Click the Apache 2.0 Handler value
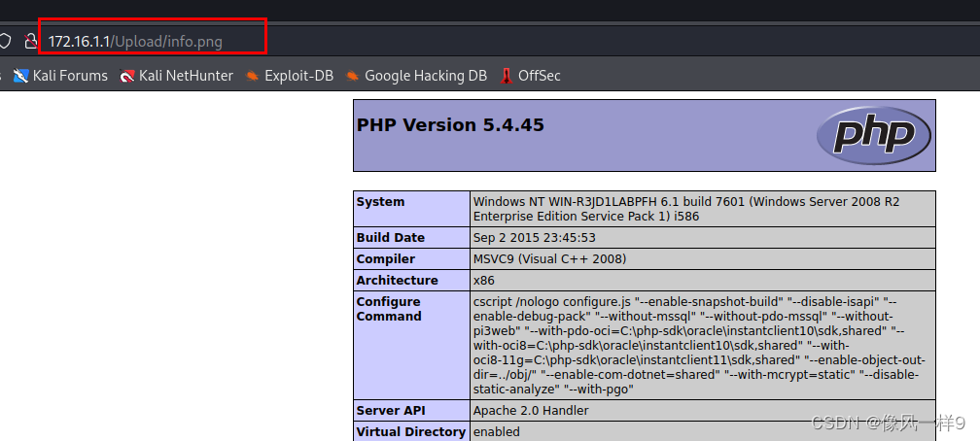This screenshot has height=441, width=980. [531, 410]
